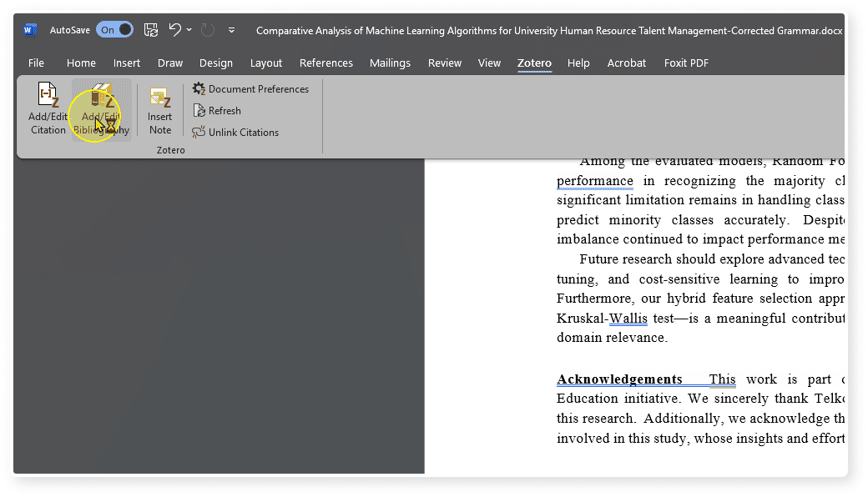The width and height of the screenshot is (868, 497).
Task: Open the Undo history dropdown arrow
Action: (x=189, y=30)
